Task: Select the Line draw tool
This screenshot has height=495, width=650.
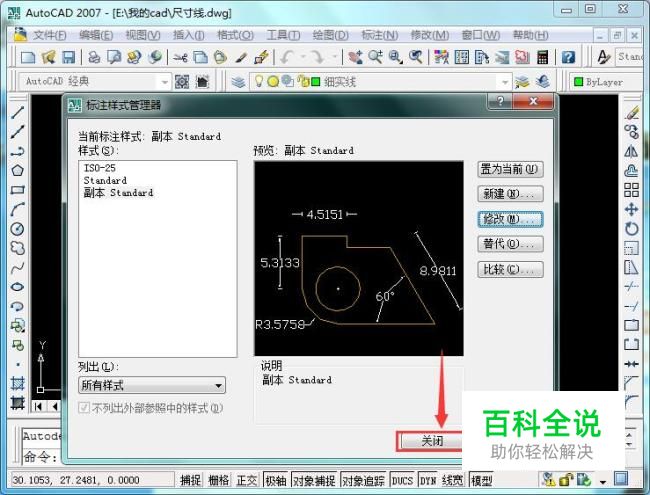Action: click(17, 112)
